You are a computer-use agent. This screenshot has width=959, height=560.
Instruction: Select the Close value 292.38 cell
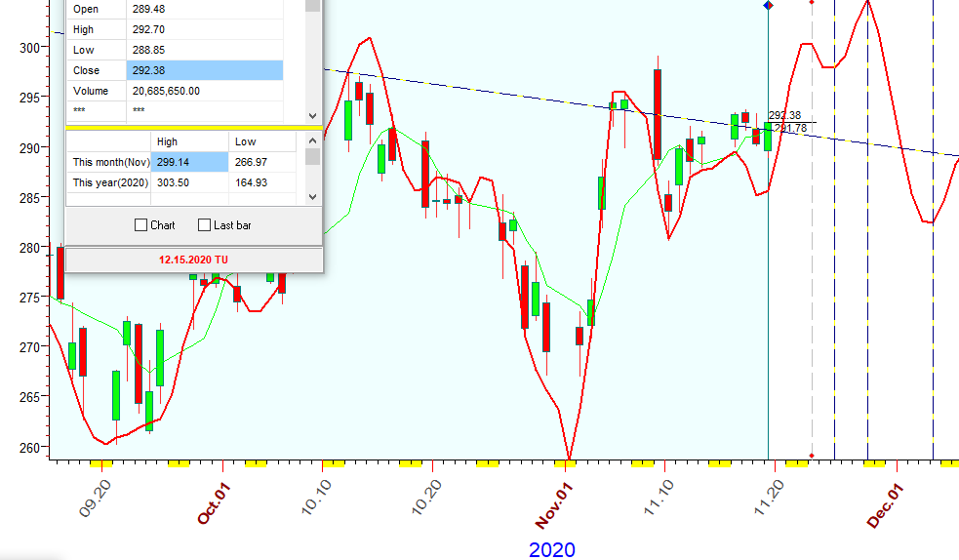pos(204,70)
